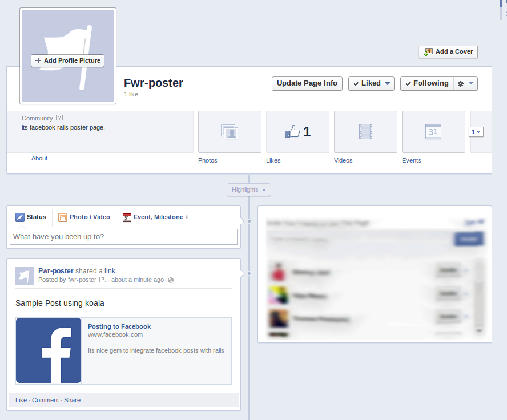
Task: Open the Facebook logo link thumbnail
Action: [x=49, y=350]
